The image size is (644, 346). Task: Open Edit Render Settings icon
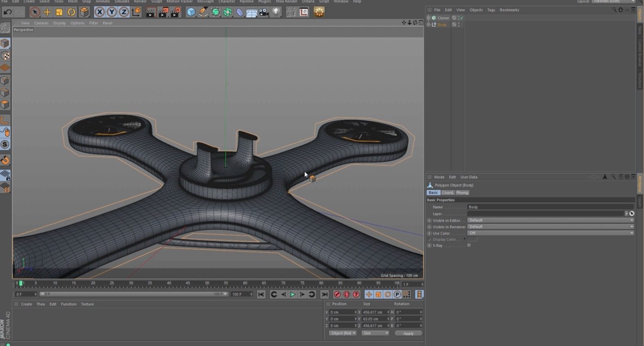point(176,12)
